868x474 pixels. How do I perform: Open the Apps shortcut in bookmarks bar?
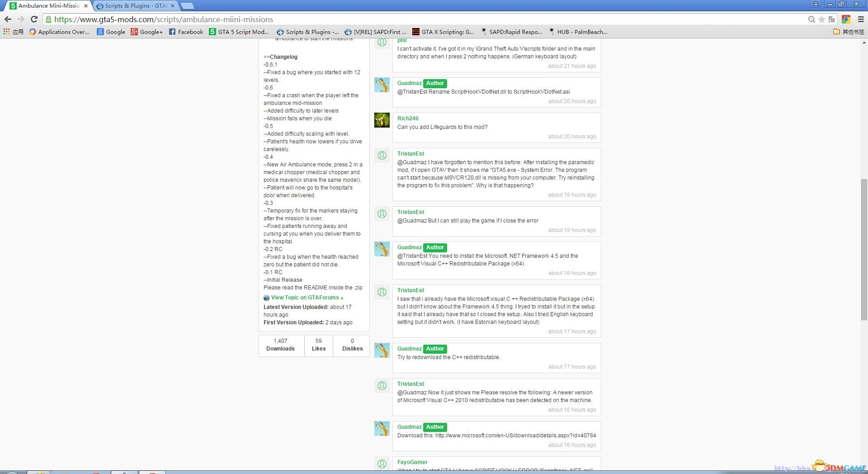pyautogui.click(x=13, y=32)
